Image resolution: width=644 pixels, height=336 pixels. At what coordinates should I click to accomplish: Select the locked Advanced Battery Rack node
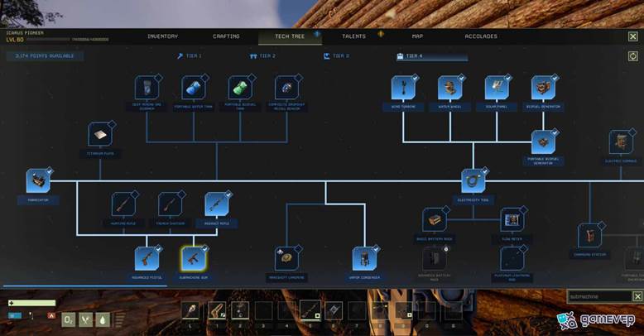[435, 259]
